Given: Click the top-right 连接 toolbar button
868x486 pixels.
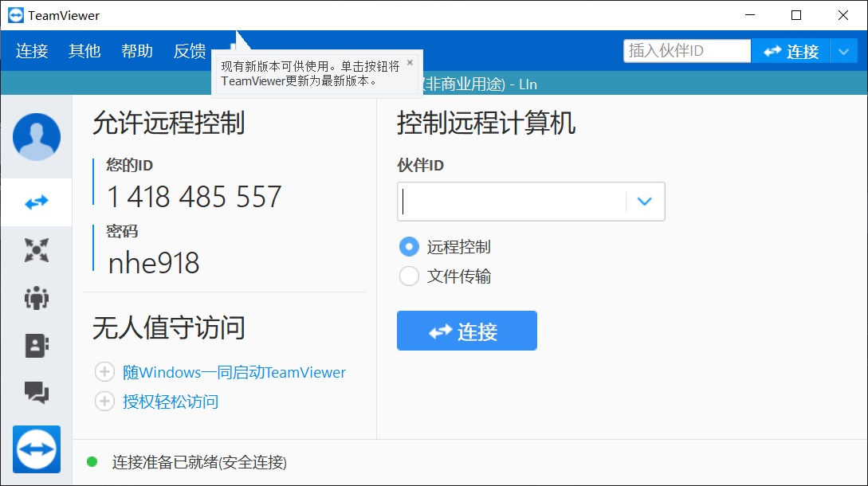Looking at the screenshot, I should (791, 52).
